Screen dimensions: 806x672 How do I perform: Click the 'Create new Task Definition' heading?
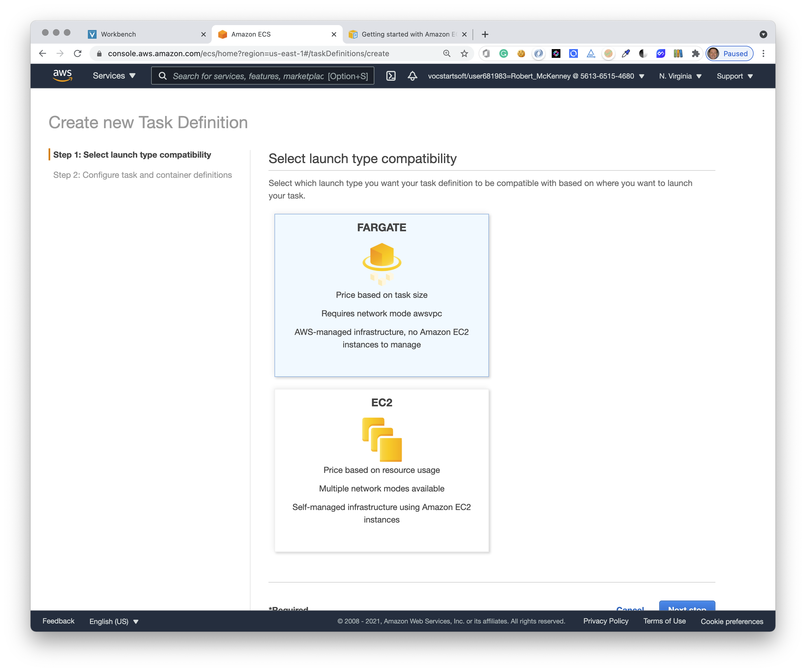click(x=148, y=122)
